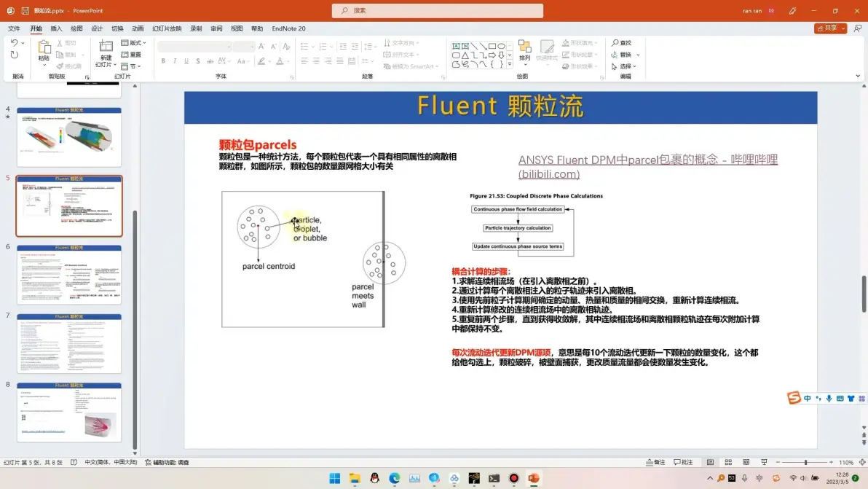Viewport: 868px width, 489px height.
Task: Toggle Comments pane in status bar
Action: 683,462
